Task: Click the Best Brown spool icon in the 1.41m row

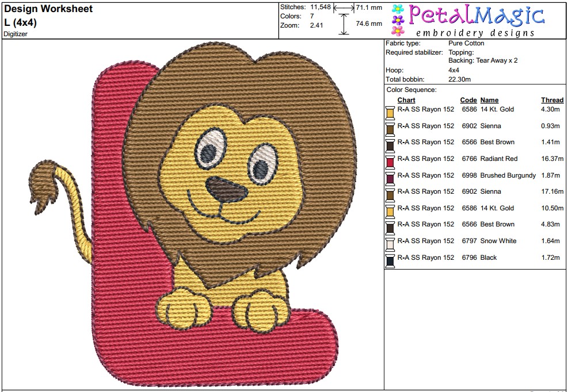Action: click(x=390, y=145)
